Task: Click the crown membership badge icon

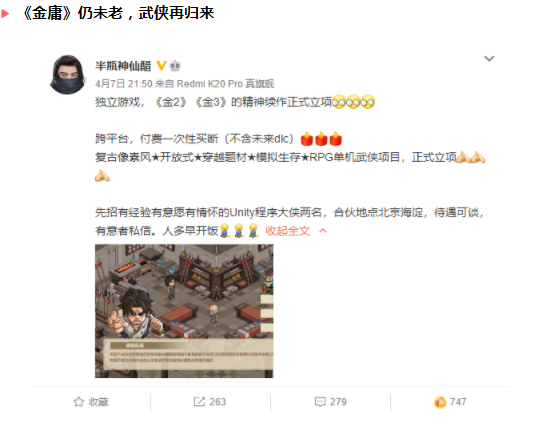Action: (x=175, y=65)
